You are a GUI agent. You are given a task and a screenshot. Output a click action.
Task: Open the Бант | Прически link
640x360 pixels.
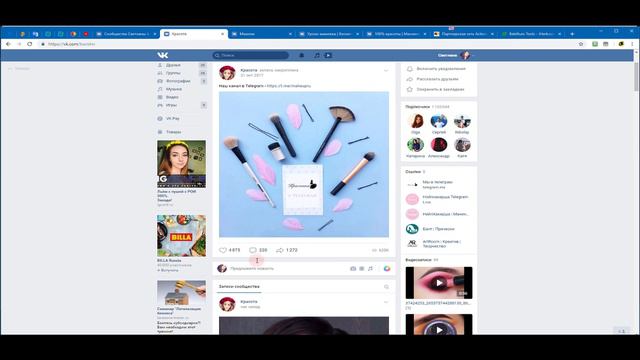(x=439, y=229)
